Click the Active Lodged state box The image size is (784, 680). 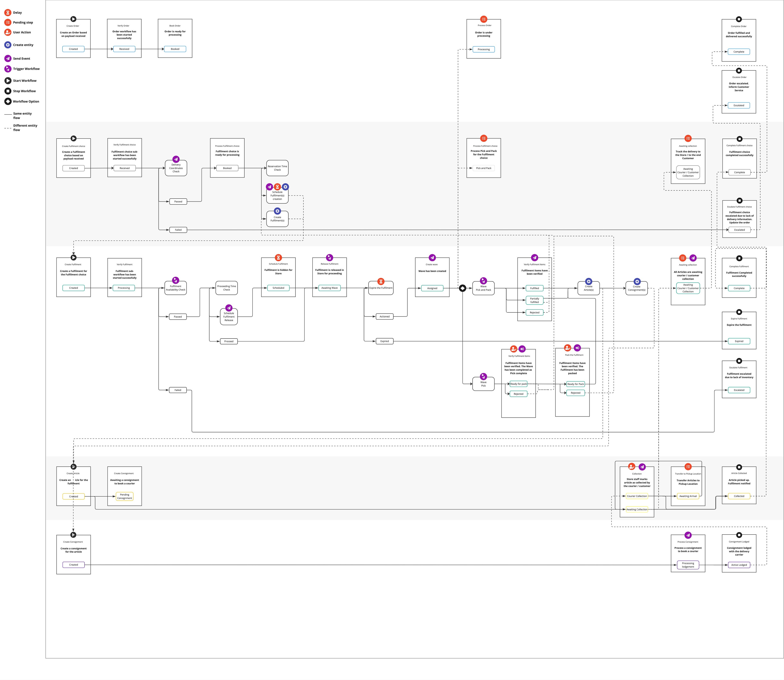click(x=739, y=565)
